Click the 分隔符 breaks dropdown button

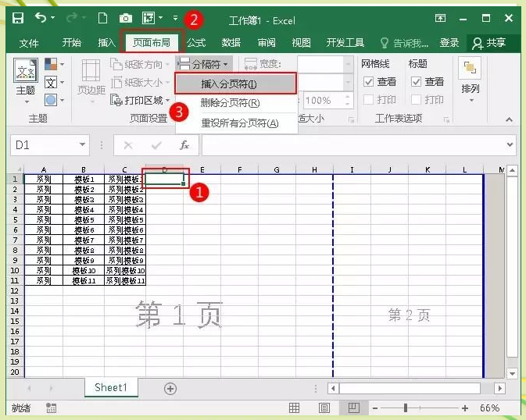[204, 64]
